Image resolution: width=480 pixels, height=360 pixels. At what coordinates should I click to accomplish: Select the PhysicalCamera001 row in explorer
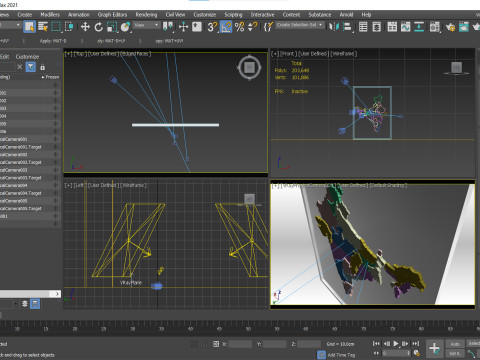30,139
